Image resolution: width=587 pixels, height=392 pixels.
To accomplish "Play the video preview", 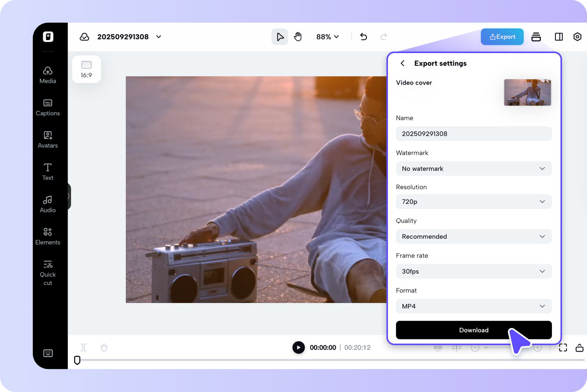I will click(x=299, y=347).
